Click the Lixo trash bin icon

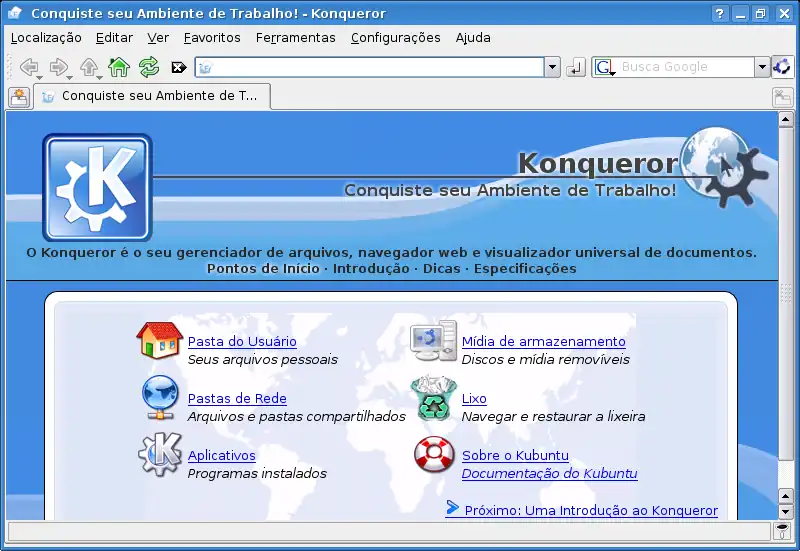tap(434, 398)
